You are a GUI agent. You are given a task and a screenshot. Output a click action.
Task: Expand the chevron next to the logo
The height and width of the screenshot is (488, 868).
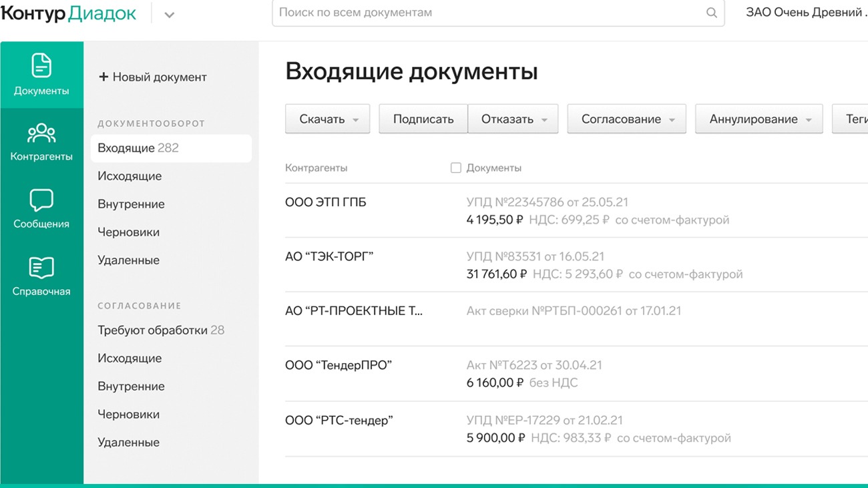(170, 15)
